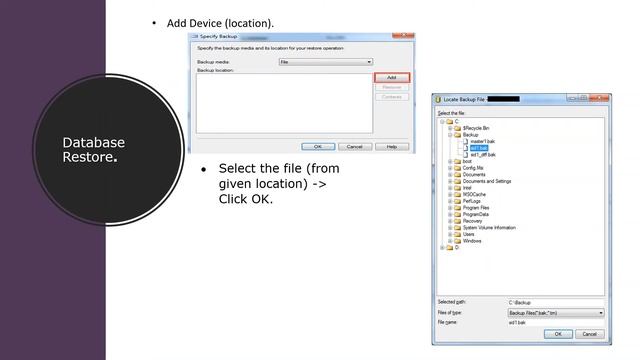Viewport: 640px width, 360px height.
Task: Expand the Recovery folder
Action: 450,221
